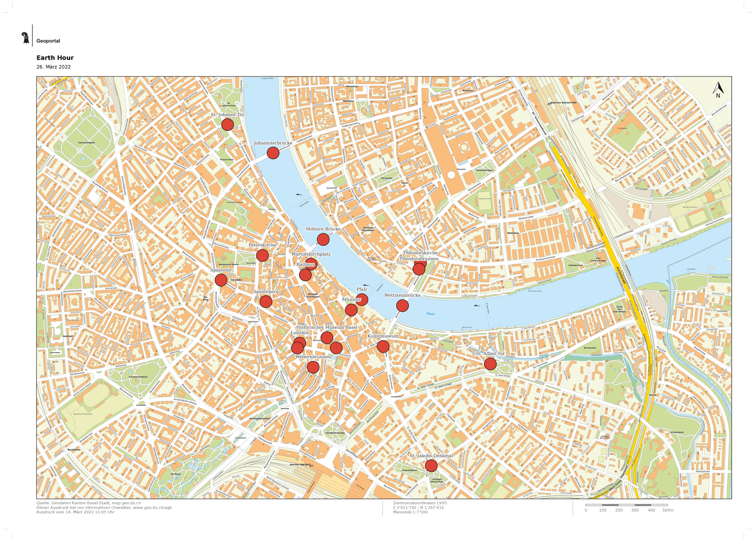Select the Münster red marker

tap(351, 310)
